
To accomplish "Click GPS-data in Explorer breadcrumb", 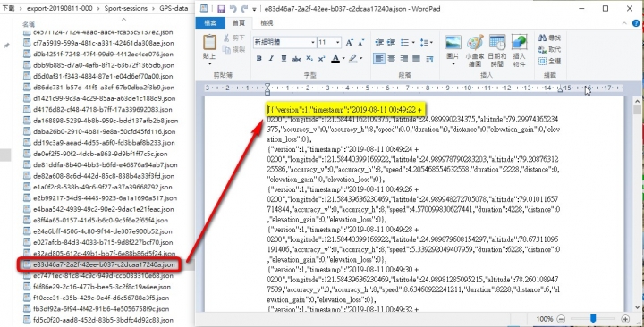I will [174, 8].
